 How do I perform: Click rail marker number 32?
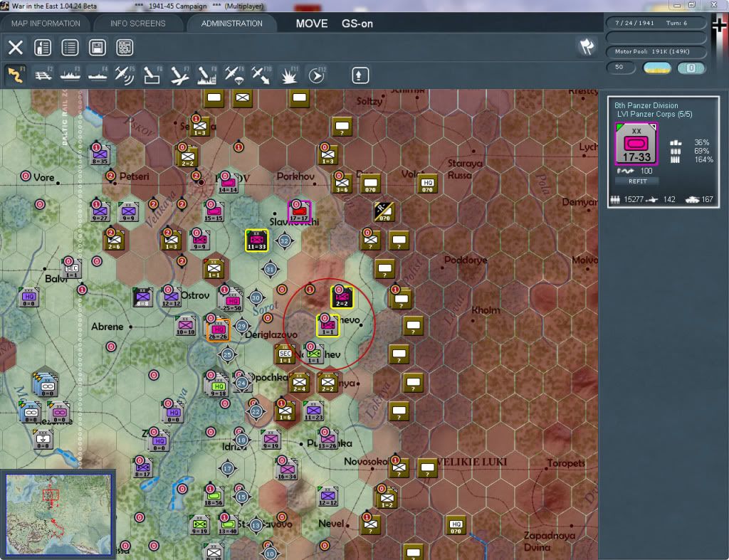[285, 241]
